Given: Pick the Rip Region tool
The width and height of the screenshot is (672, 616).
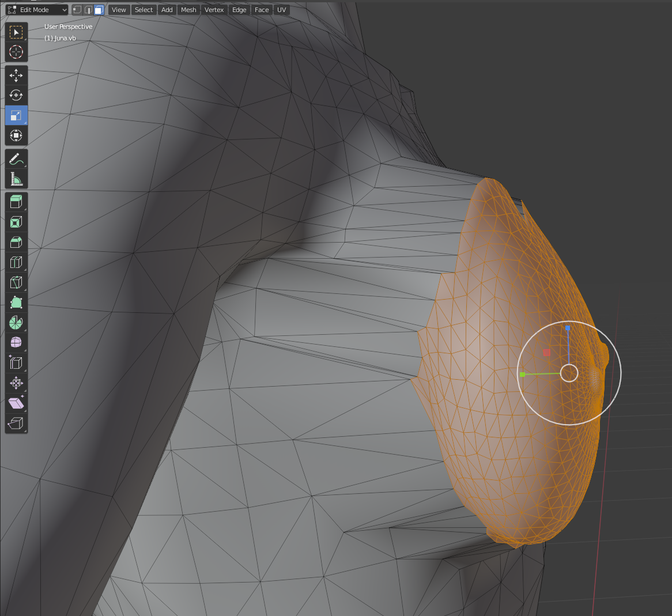Looking at the screenshot, I should click(16, 423).
